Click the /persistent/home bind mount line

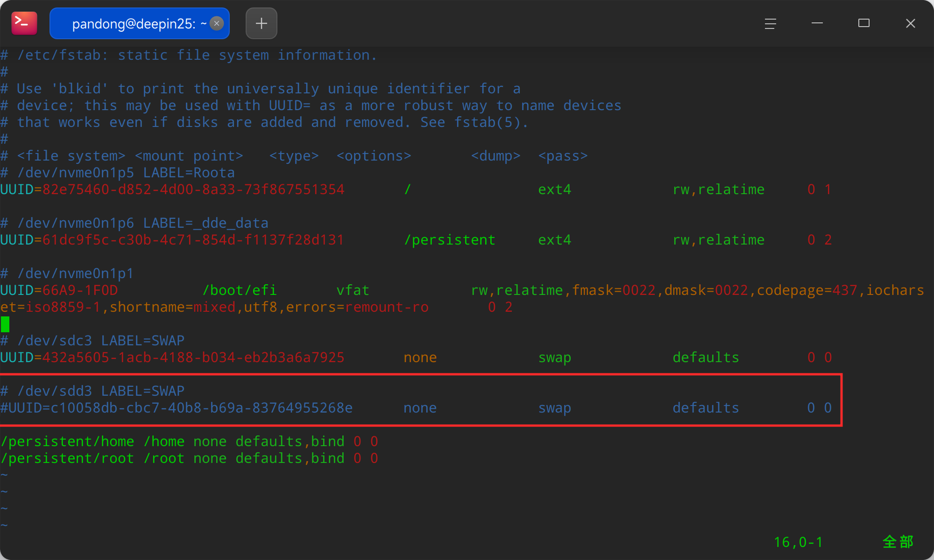pos(189,441)
